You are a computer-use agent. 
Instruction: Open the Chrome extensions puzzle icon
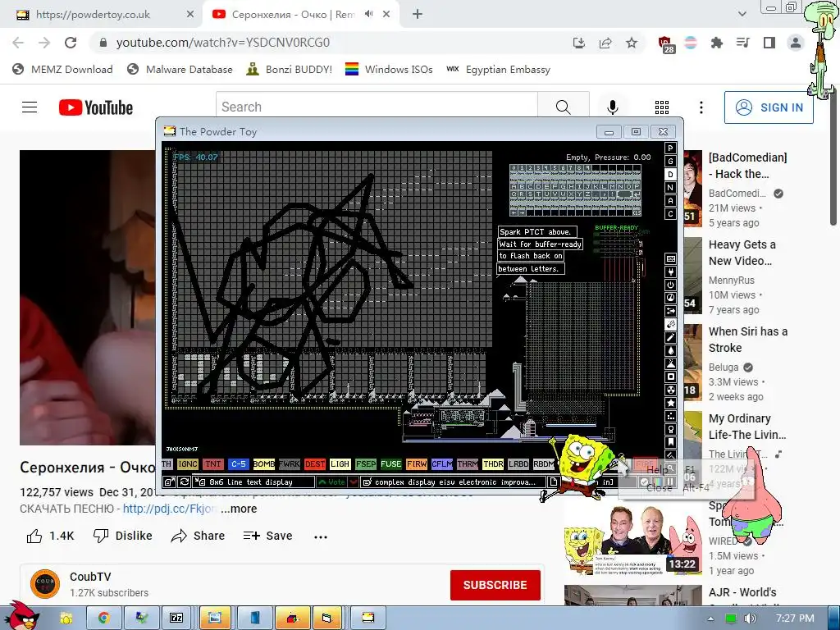coord(717,43)
